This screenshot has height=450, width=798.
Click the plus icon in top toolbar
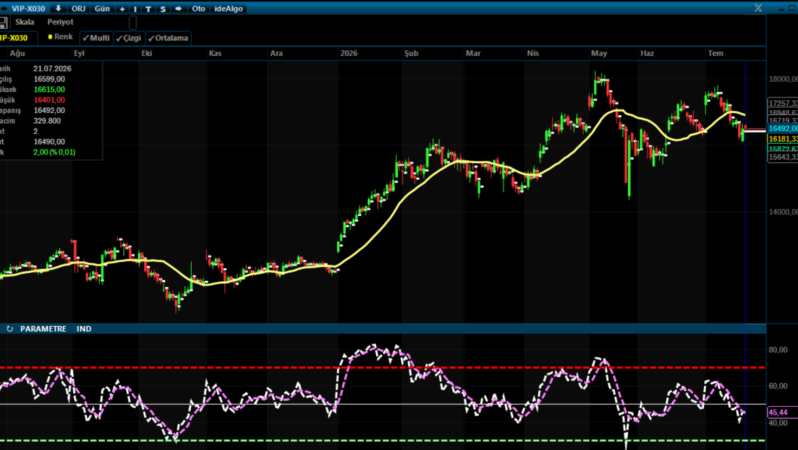click(x=122, y=9)
